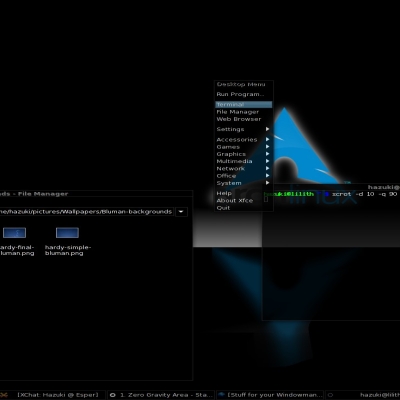400x400 pixels.
Task: Choose Run Program... menu entry
Action: 244,94
